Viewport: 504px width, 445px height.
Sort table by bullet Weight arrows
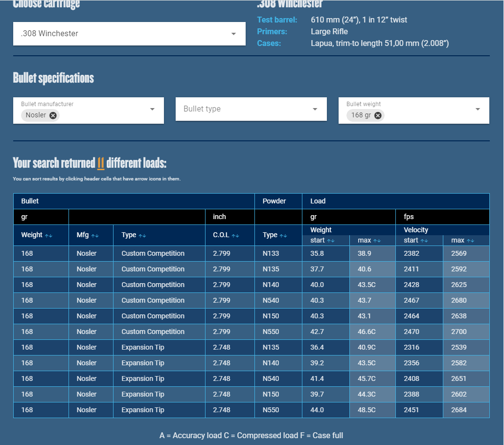[48, 236]
